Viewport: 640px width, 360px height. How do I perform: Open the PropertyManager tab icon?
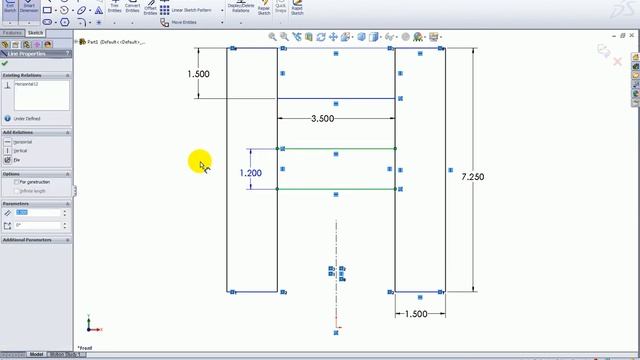point(16,44)
